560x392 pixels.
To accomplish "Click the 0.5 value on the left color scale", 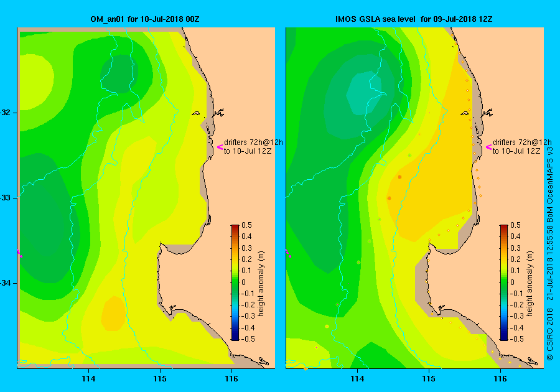I will pos(247,225).
